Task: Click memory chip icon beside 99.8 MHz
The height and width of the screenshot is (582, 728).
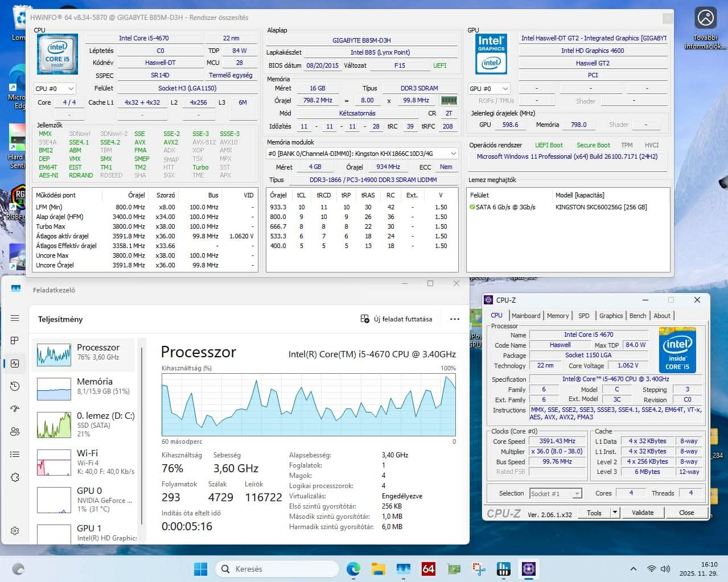Action: point(449,100)
